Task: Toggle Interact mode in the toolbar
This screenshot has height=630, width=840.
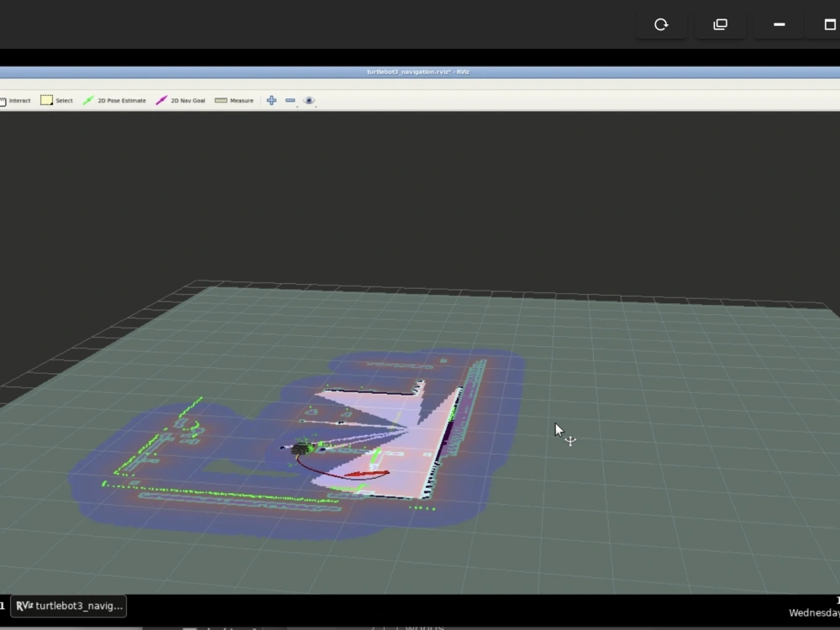Action: [17, 100]
